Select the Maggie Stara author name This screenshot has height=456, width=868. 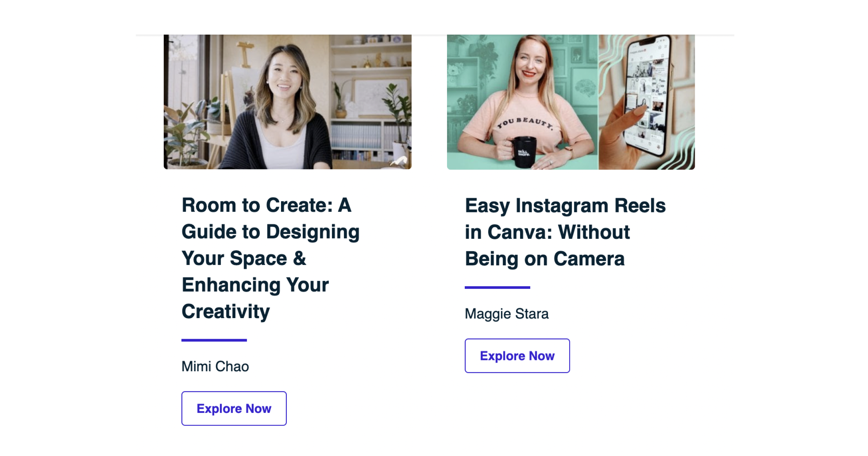click(x=506, y=314)
